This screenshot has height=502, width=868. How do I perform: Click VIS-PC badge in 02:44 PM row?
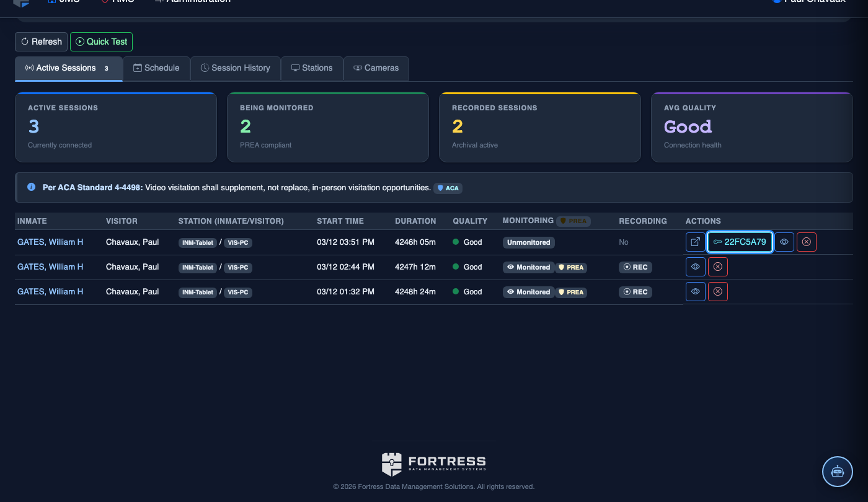click(x=238, y=267)
